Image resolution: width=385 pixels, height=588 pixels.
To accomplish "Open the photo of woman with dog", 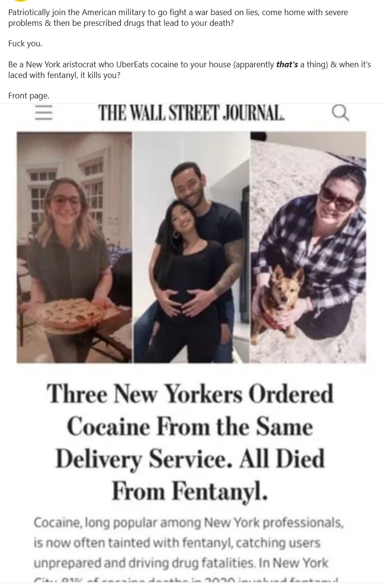I will point(308,247).
